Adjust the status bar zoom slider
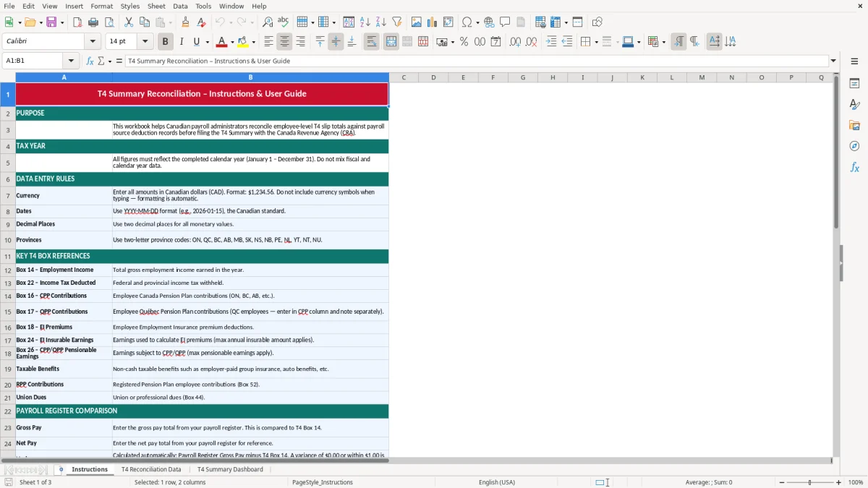The width and height of the screenshot is (868, 488). click(809, 482)
